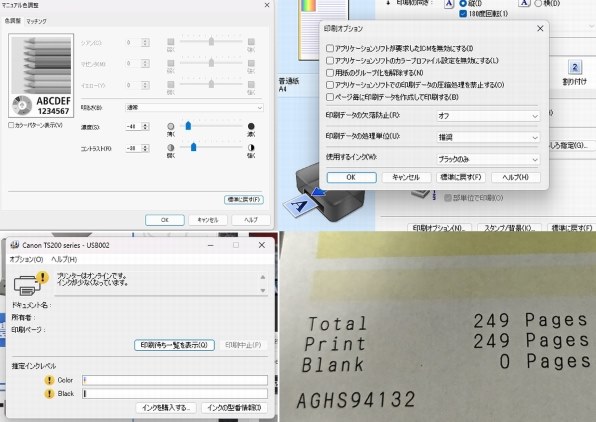The image size is (596, 422).
Task: Open the 印刷データの欠落防止 dropdown set to オフ
Action: pos(488,116)
